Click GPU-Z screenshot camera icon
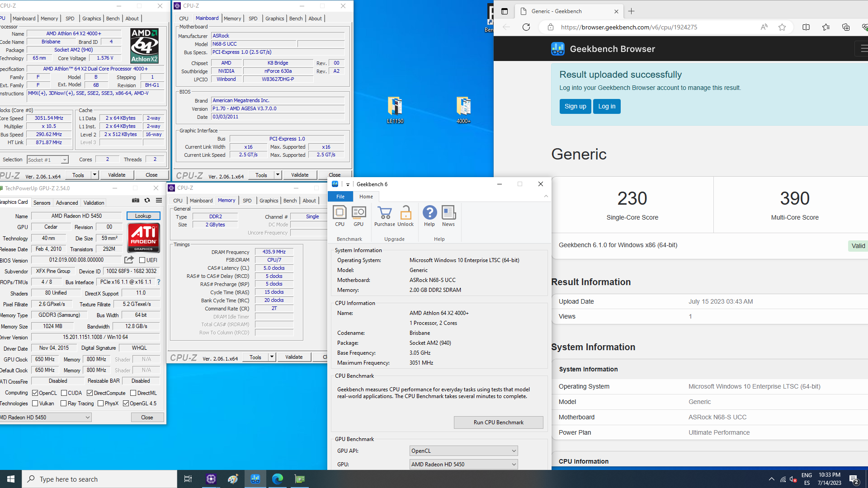This screenshot has width=868, height=488. pyautogui.click(x=136, y=200)
